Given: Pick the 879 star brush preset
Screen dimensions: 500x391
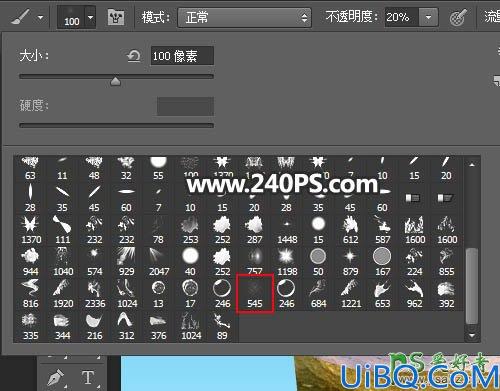Looking at the screenshot, I should (350, 262).
